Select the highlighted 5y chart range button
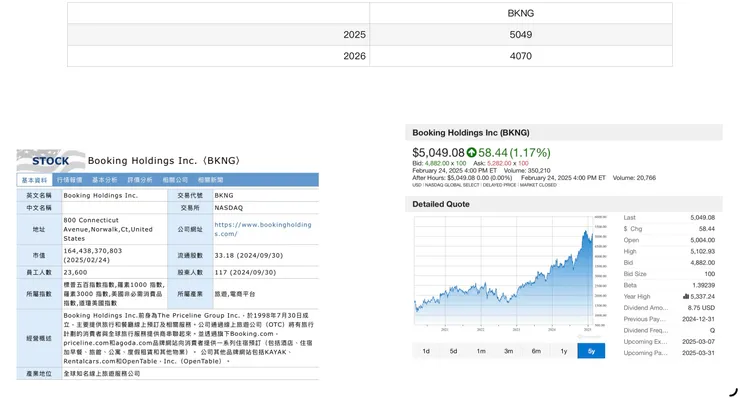740x398 pixels. [591, 351]
